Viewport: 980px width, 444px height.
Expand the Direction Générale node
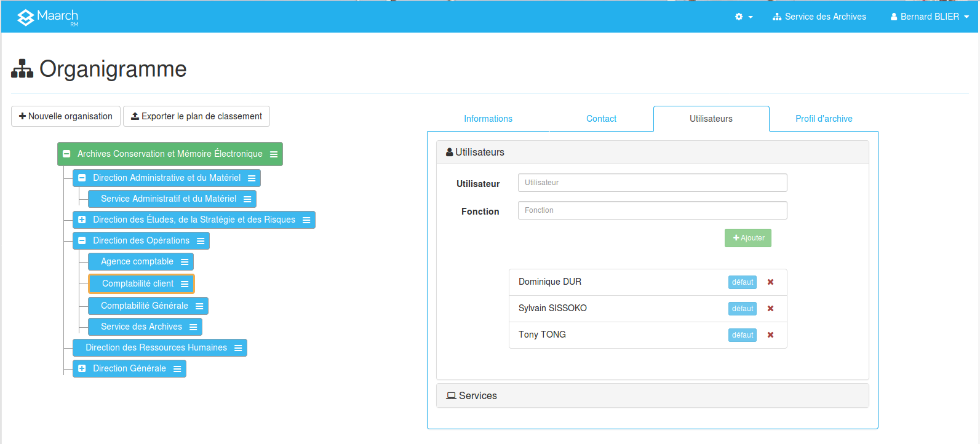click(x=82, y=368)
